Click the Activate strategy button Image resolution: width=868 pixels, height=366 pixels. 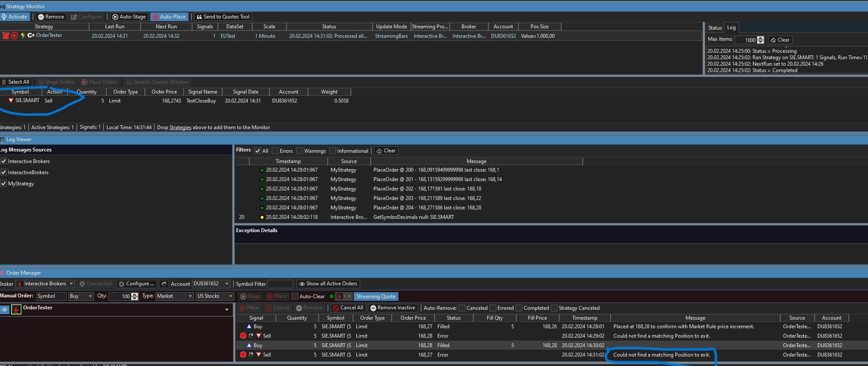click(15, 17)
